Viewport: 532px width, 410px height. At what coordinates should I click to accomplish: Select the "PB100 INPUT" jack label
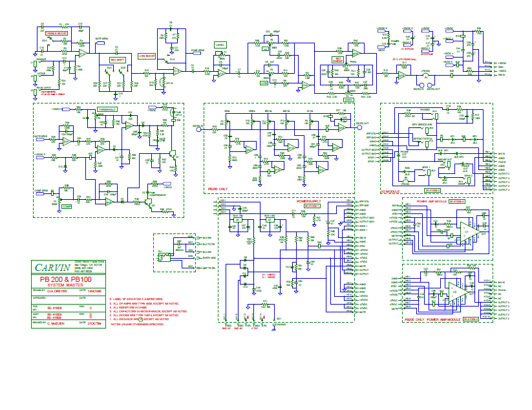point(44,87)
